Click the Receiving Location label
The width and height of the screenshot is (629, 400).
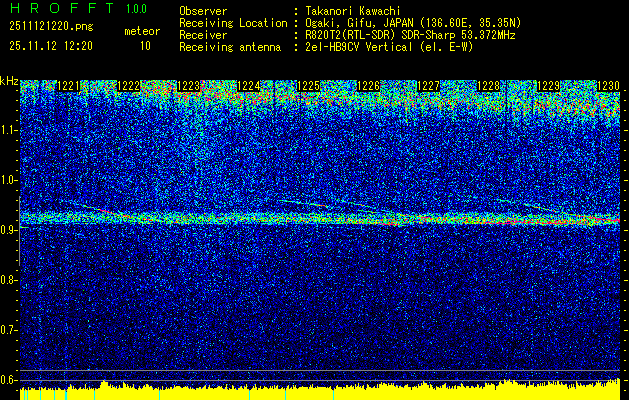click(x=233, y=23)
